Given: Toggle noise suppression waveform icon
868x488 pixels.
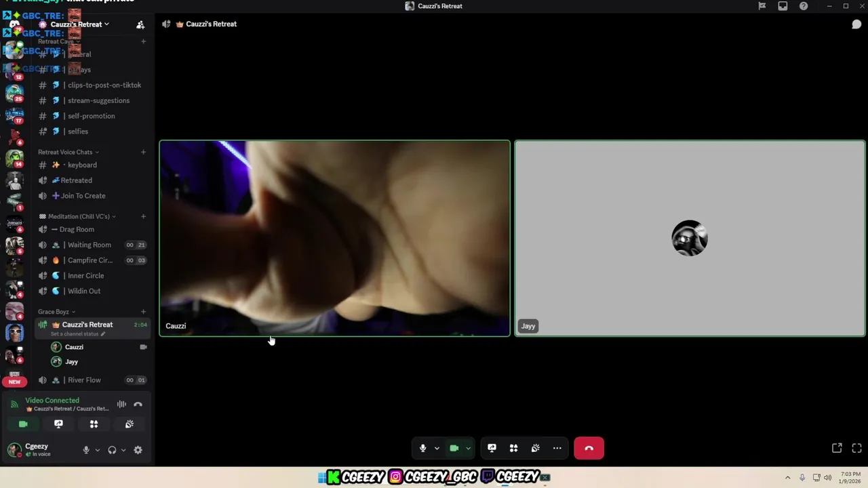Looking at the screenshot, I should (121, 405).
